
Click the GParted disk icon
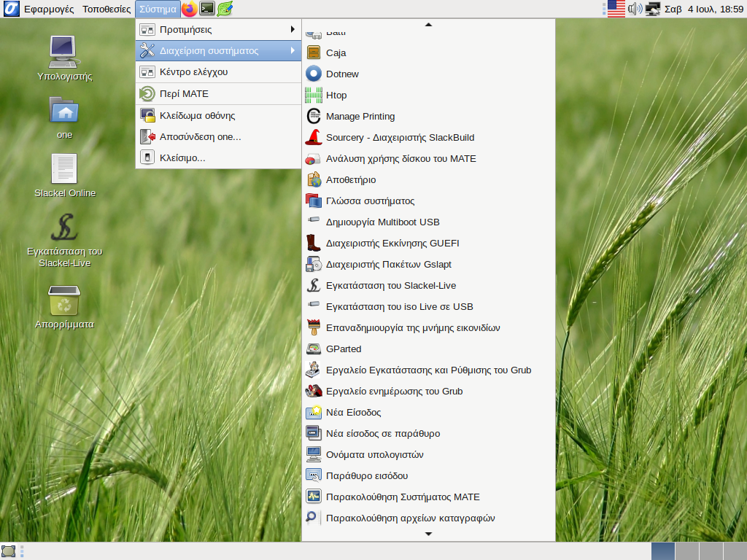pyautogui.click(x=314, y=349)
